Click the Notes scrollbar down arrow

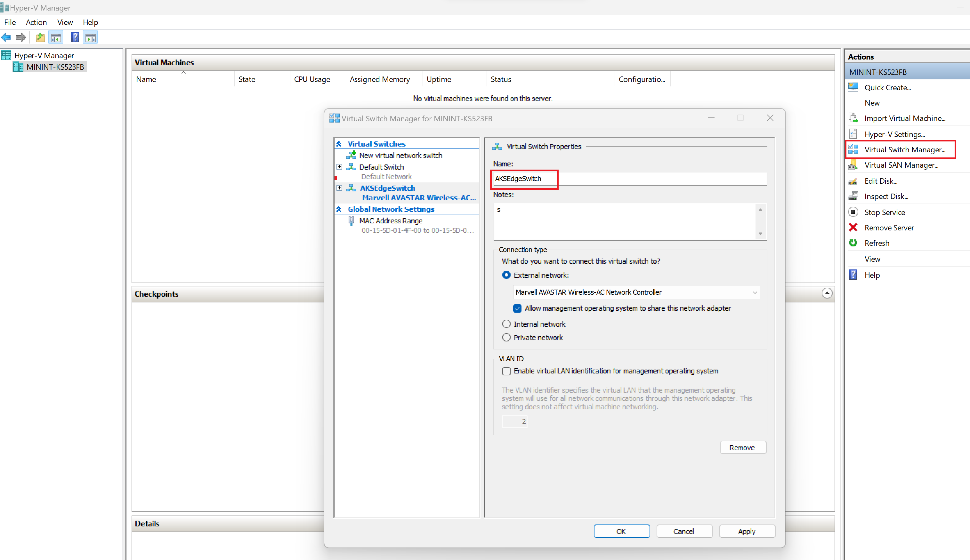[760, 234]
